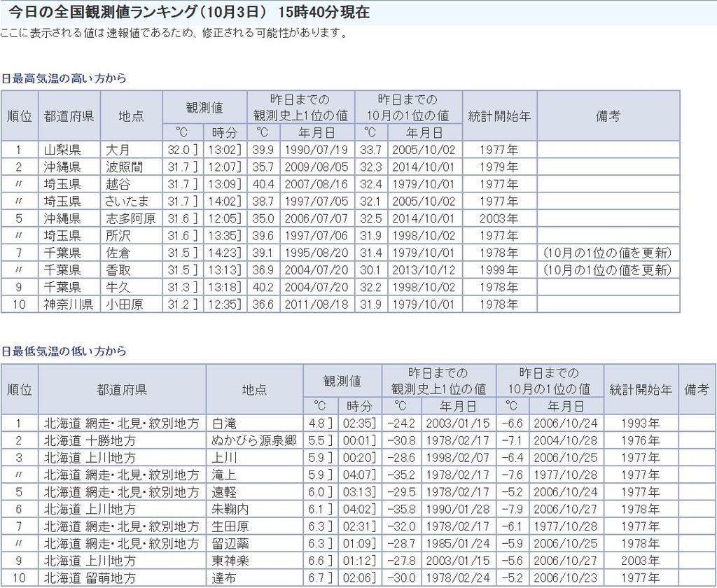
Task: Click the '地点' header in low temperature table
Action: [x=255, y=390]
